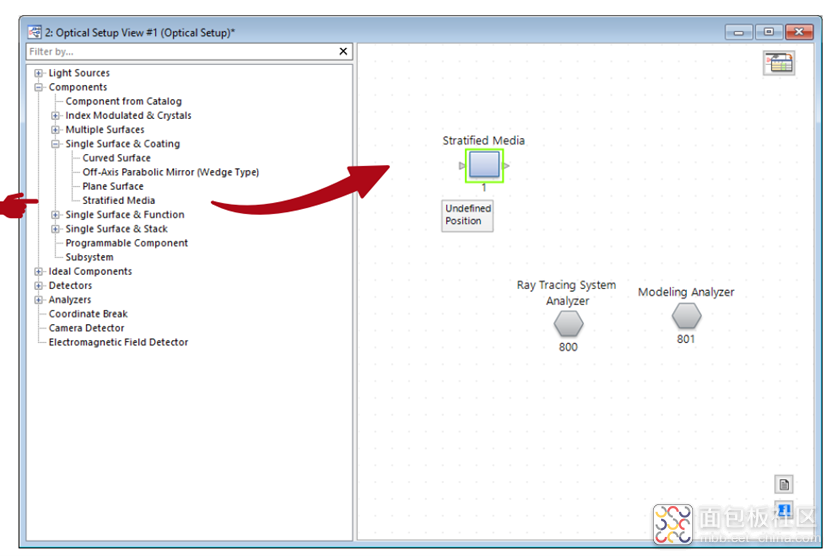Click the Multiple Surfaces label
831x556 pixels.
[x=105, y=130]
